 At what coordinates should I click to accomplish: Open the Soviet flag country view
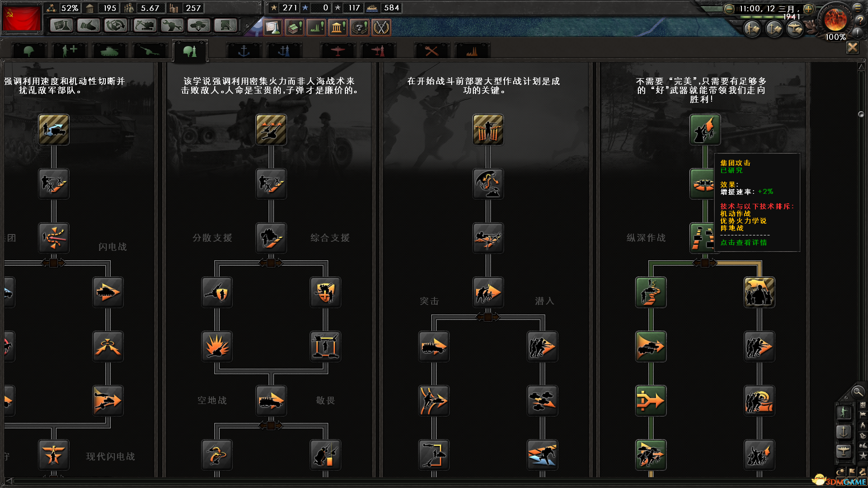(22, 18)
